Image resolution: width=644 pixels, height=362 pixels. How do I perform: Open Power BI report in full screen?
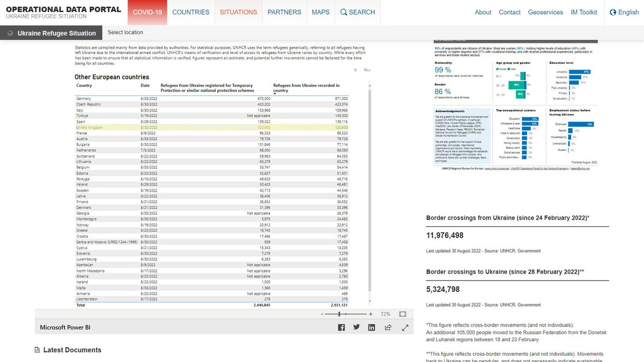(x=405, y=327)
